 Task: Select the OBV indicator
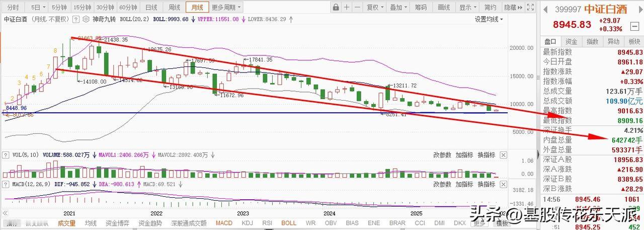pos(331,222)
